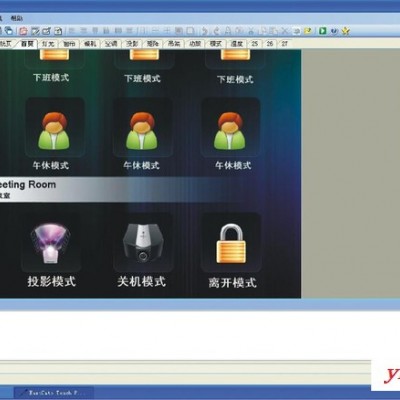Image resolution: width=400 pixels, height=400 pixels.
Task: Click the left 午休模式 person icon
Action: [x=54, y=130]
